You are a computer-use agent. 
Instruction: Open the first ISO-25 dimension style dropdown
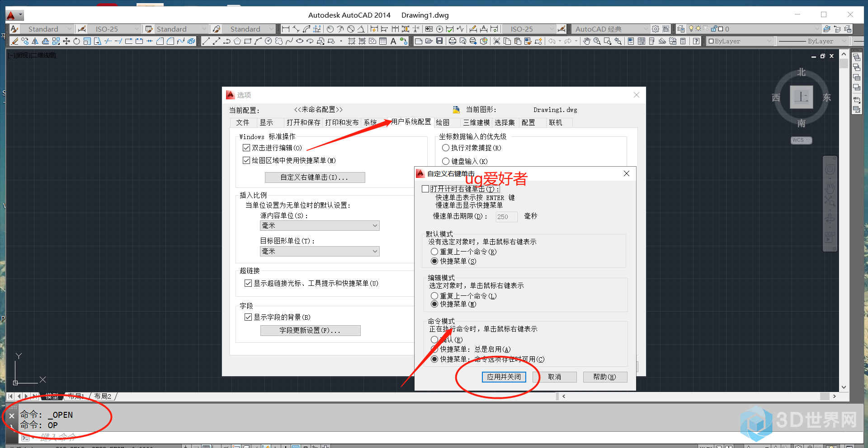[114, 29]
